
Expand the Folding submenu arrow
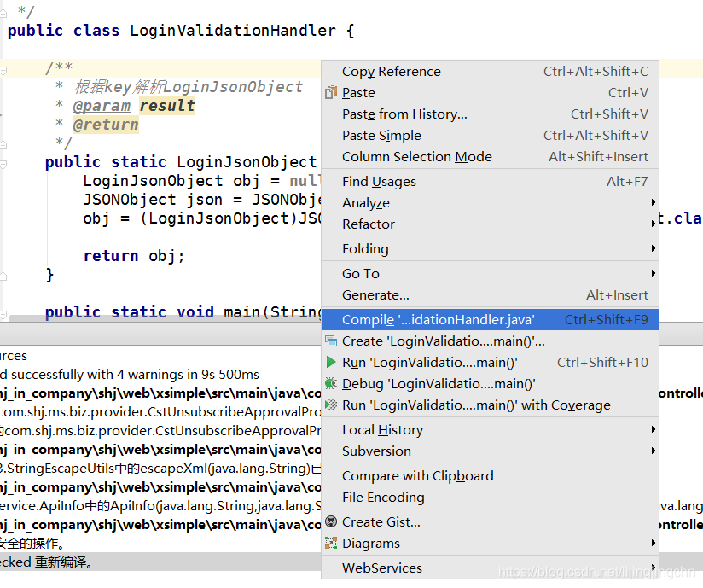[654, 248]
